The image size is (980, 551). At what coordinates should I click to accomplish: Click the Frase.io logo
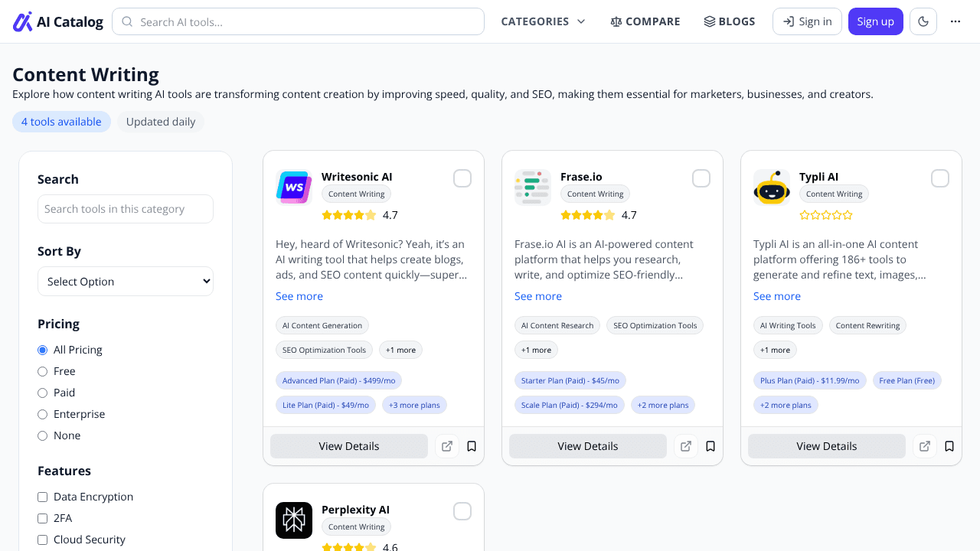point(533,187)
